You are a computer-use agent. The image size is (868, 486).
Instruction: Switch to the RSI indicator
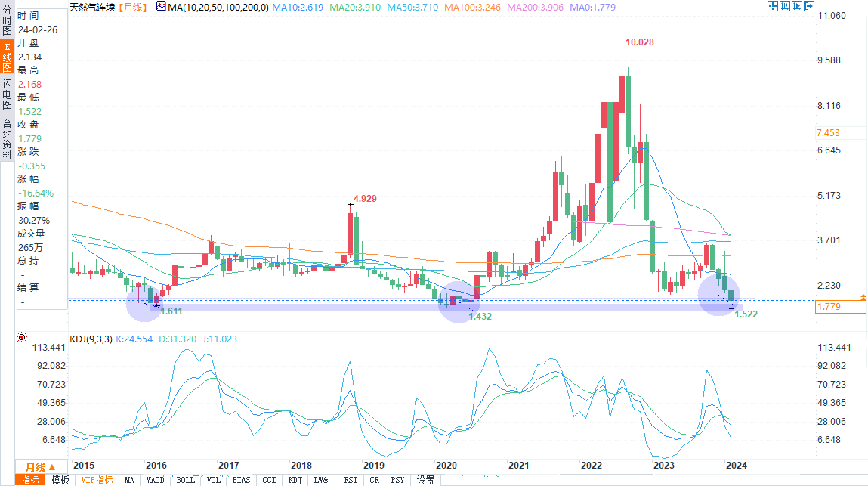(351, 480)
